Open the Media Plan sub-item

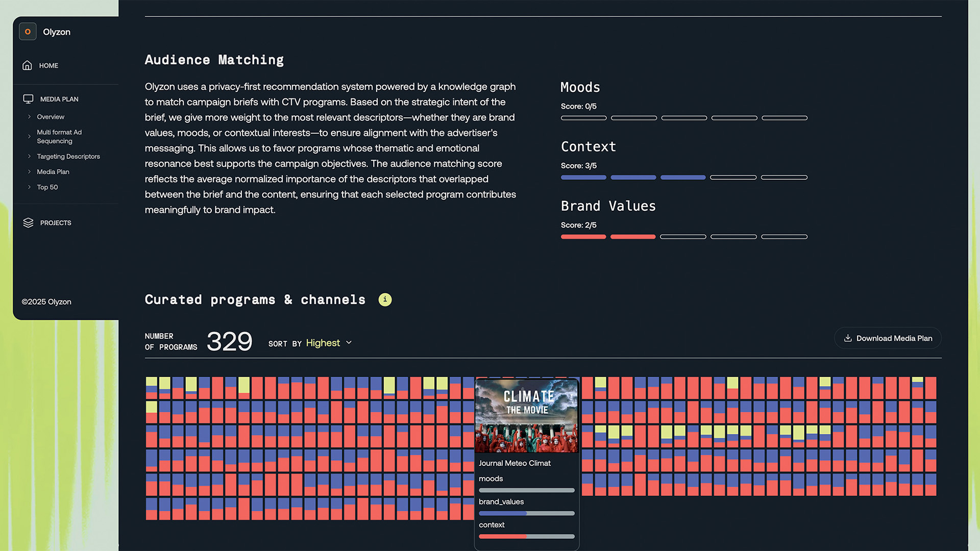tap(53, 172)
